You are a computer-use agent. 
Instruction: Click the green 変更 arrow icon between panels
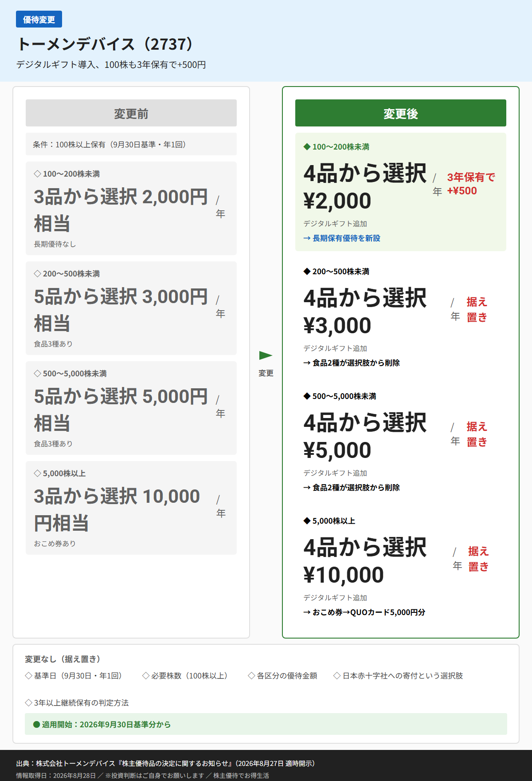[x=266, y=355]
